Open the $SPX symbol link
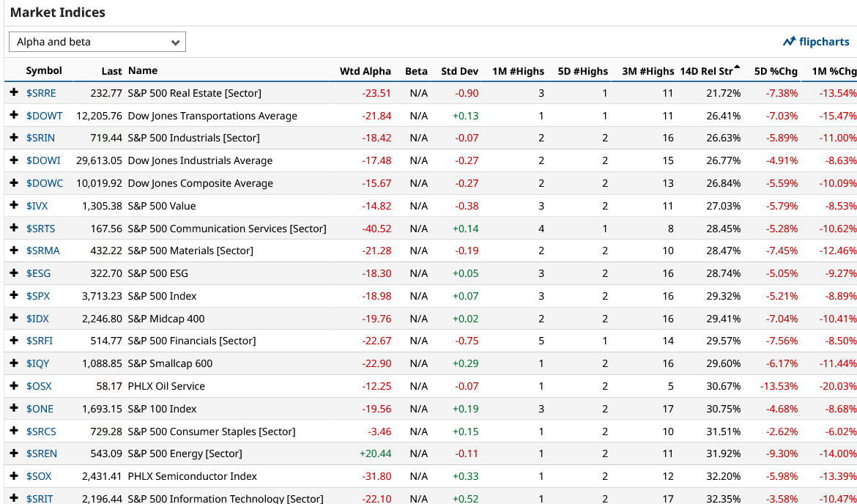This screenshot has width=857, height=504. click(37, 296)
